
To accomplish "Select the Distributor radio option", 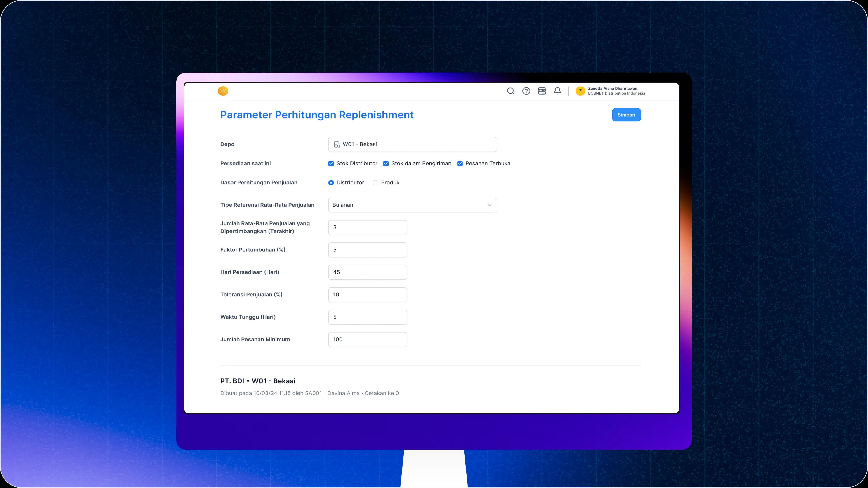I will (x=331, y=183).
